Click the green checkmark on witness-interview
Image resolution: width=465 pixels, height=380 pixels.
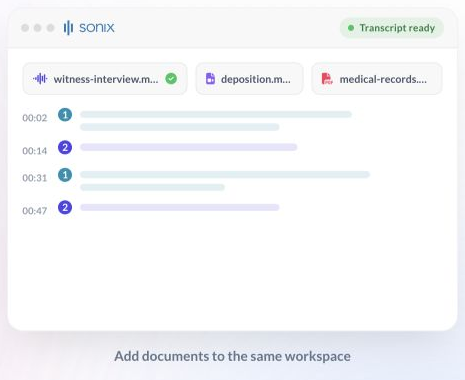point(171,79)
